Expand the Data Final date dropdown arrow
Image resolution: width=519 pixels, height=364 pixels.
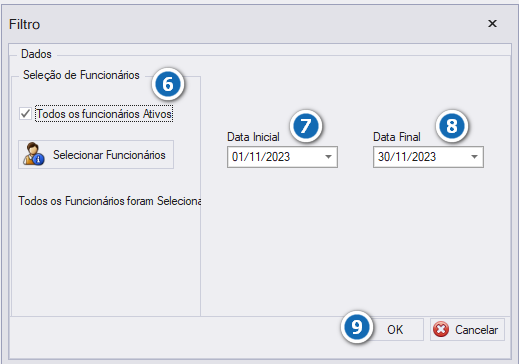(x=474, y=157)
